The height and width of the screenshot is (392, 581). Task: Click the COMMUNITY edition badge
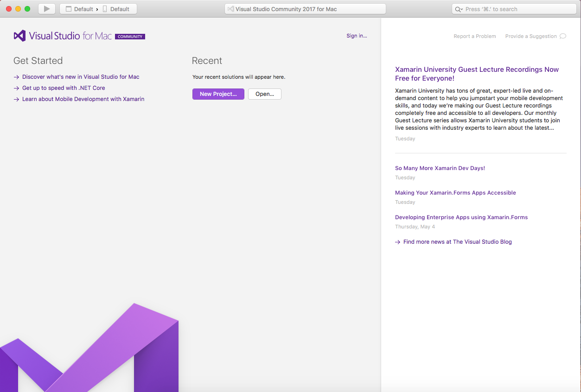pyautogui.click(x=130, y=37)
